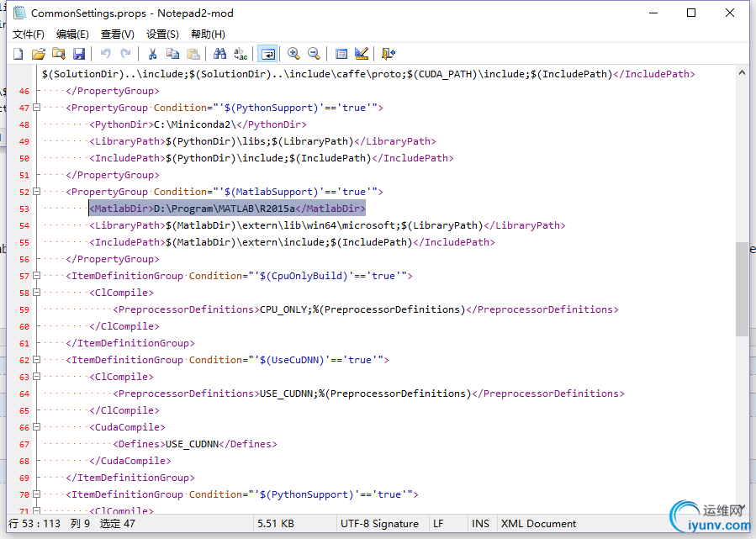Image resolution: width=756 pixels, height=539 pixels.
Task: Click the Open file folder icon
Action: [x=39, y=54]
